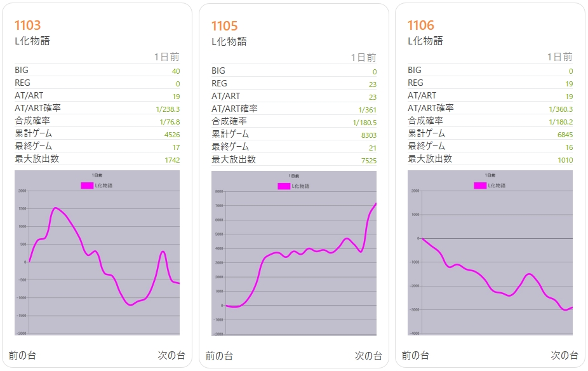Image resolution: width=588 pixels, height=371 pixels.
Task: Toggle the magenta legend swatch in 1105 chart
Action: pos(283,186)
